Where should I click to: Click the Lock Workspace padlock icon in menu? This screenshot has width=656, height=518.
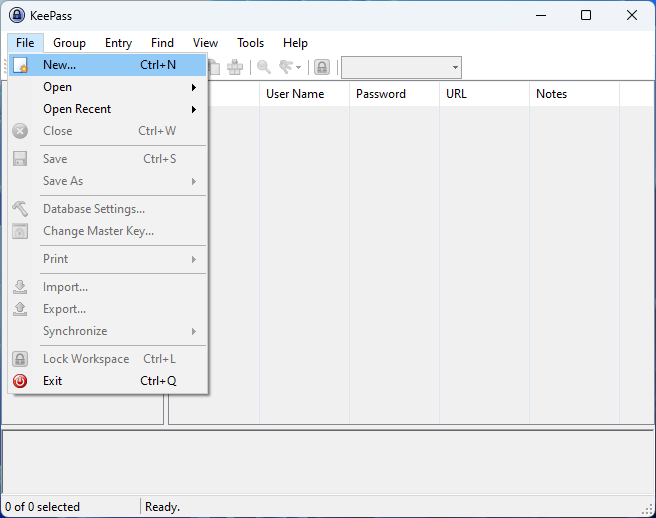pos(20,359)
